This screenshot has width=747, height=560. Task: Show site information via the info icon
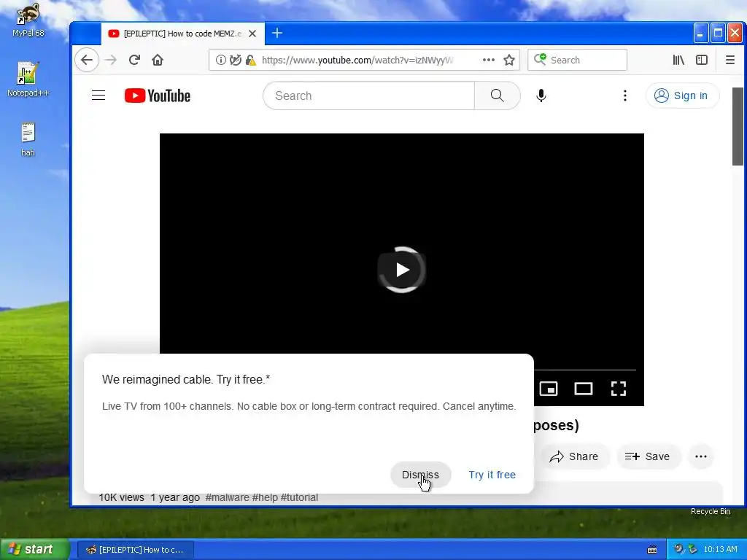[220, 60]
